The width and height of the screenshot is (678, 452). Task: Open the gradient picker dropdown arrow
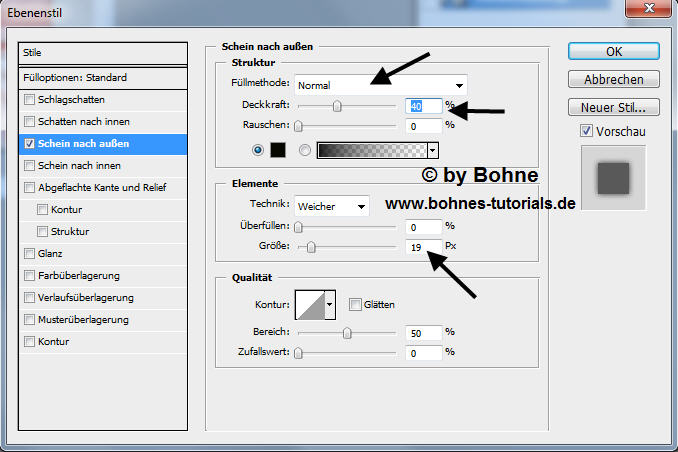pos(433,150)
